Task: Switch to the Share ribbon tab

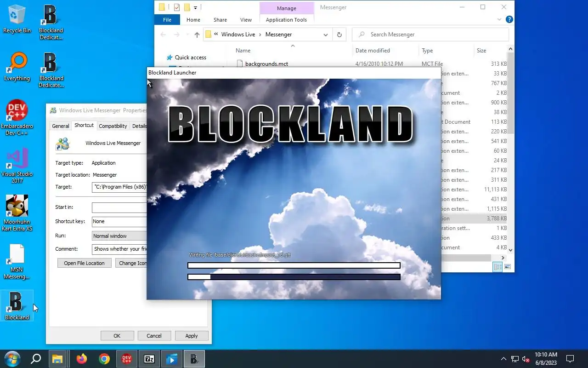Action: (x=220, y=20)
